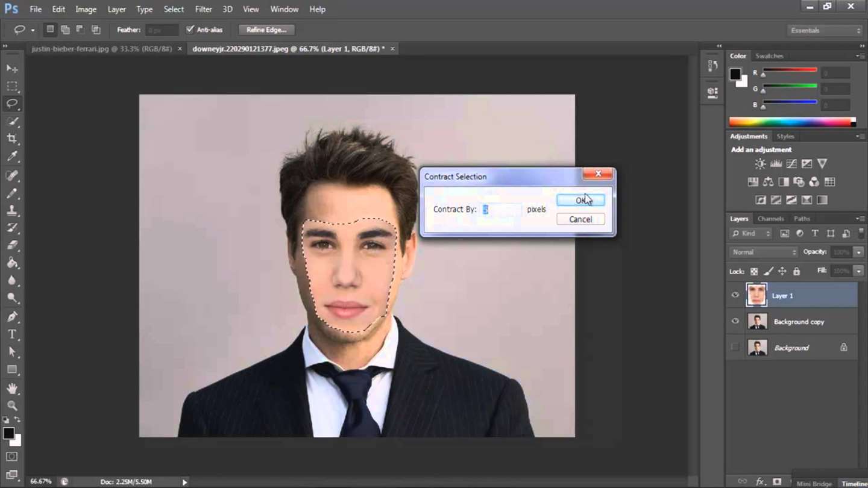Cancel the Contract Selection dialog
Screen dimensions: 868x488
(580, 219)
